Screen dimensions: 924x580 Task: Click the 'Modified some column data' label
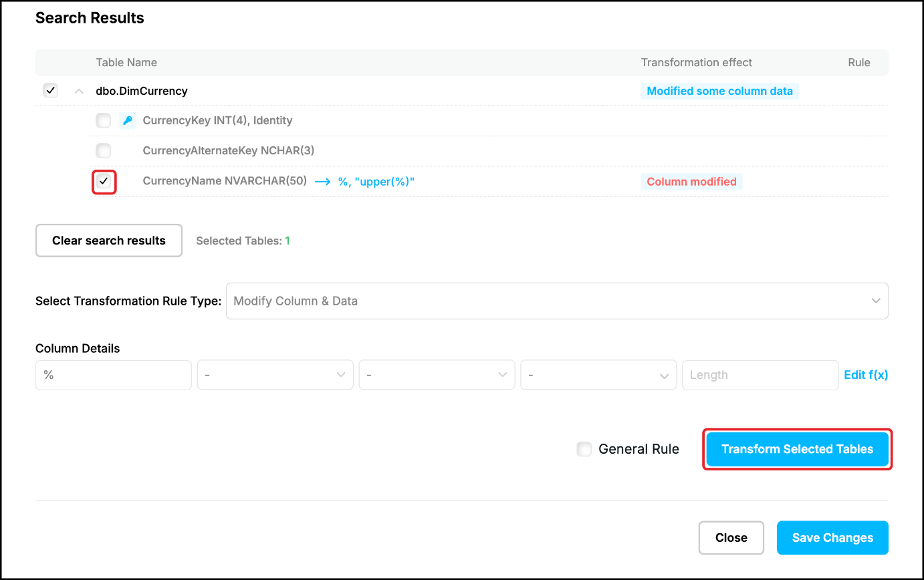(719, 91)
